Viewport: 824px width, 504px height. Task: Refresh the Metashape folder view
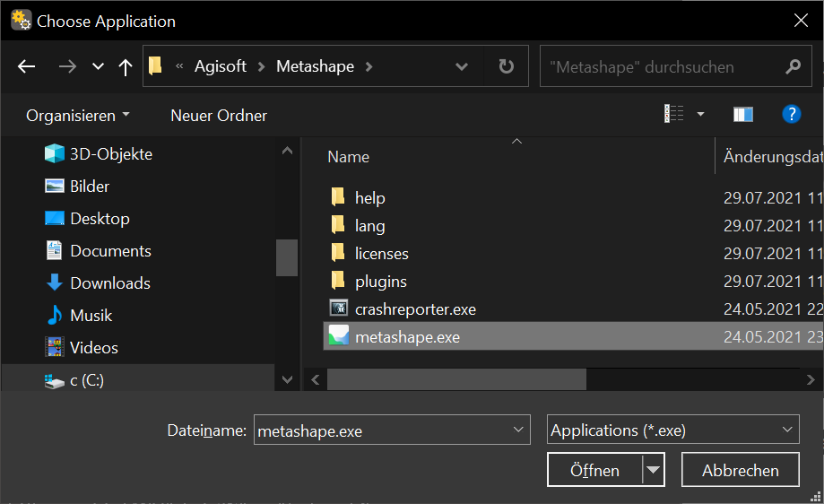tap(506, 66)
